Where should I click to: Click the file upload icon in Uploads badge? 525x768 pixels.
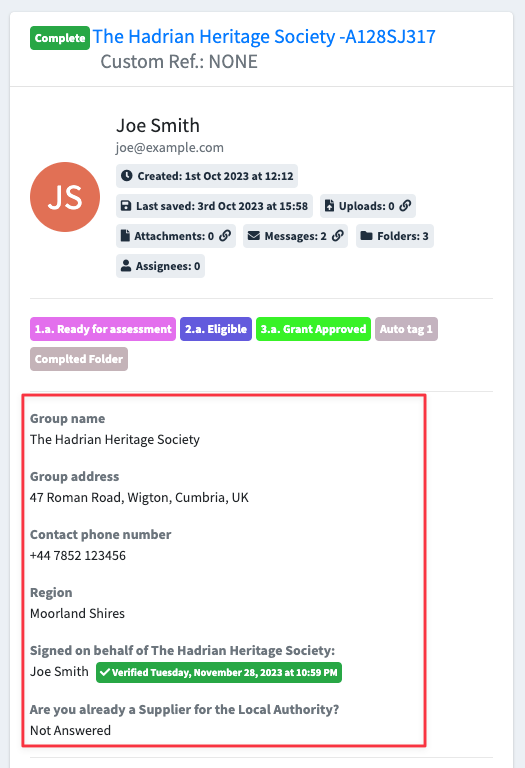330,206
